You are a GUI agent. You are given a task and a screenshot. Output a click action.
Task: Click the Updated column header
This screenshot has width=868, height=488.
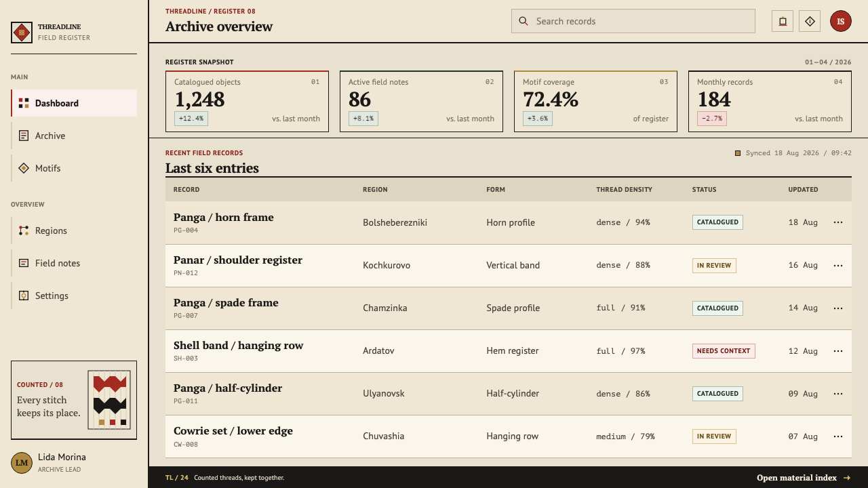[803, 190]
